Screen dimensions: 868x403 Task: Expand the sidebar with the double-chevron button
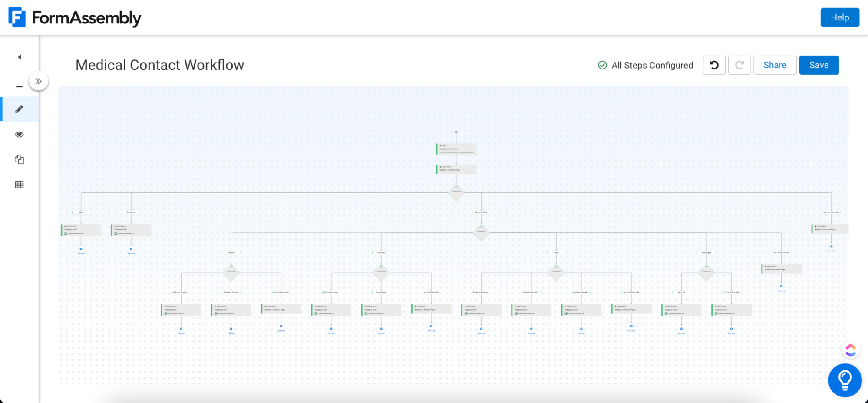click(39, 80)
